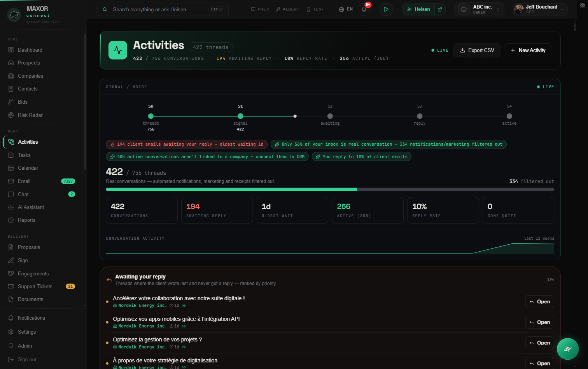Click You reply to 10% insight chip
588x369 pixels.
pos(362,157)
